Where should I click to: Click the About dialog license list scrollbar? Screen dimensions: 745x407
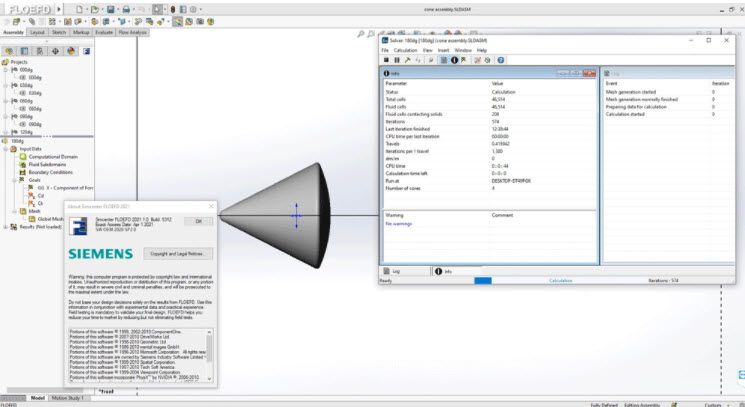point(209,349)
